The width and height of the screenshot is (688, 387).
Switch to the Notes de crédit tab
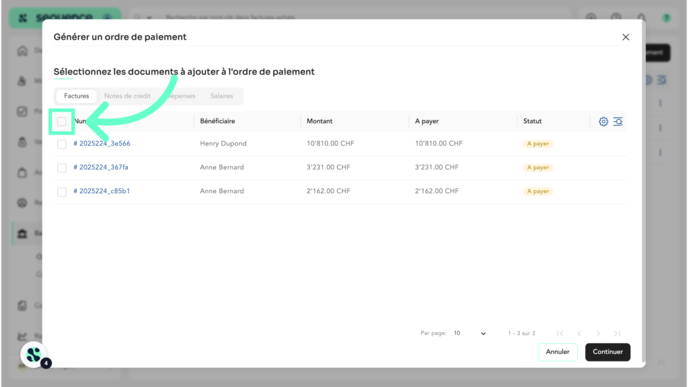(x=127, y=96)
